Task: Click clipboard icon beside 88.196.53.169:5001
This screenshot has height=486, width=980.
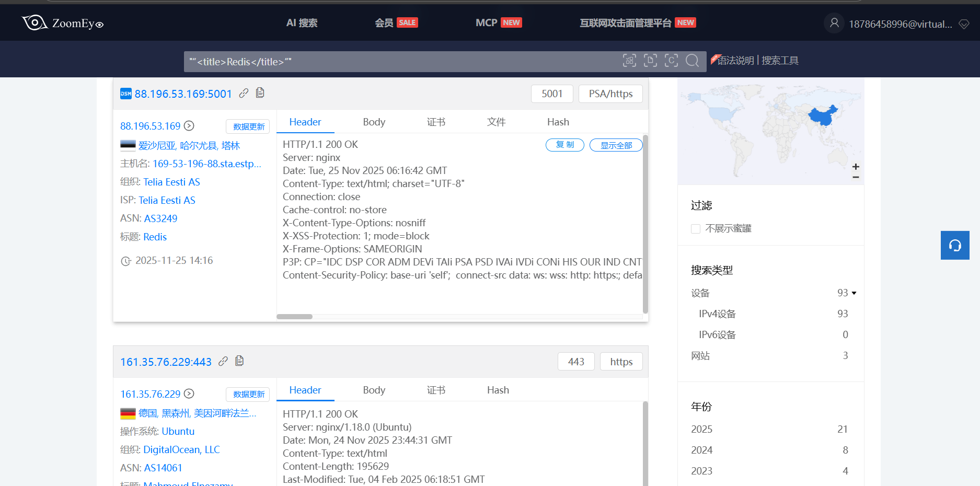Action: point(260,93)
